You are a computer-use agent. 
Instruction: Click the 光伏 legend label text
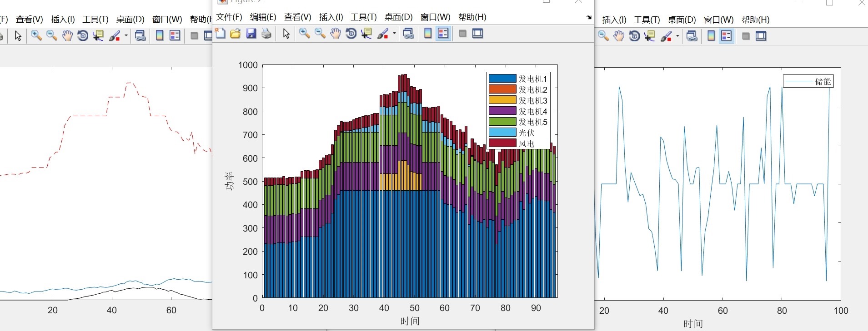point(527,133)
